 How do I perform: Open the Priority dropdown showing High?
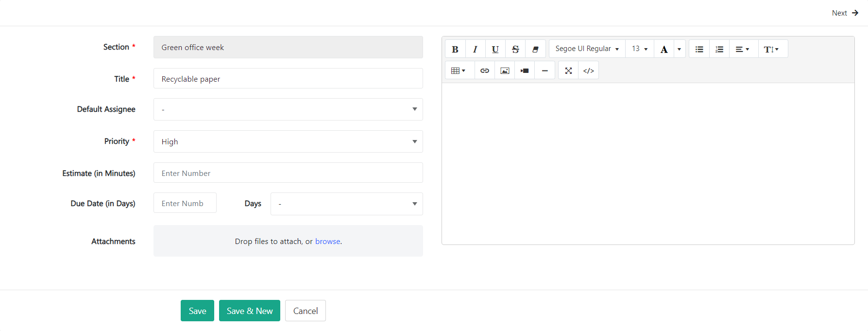pyautogui.click(x=288, y=141)
